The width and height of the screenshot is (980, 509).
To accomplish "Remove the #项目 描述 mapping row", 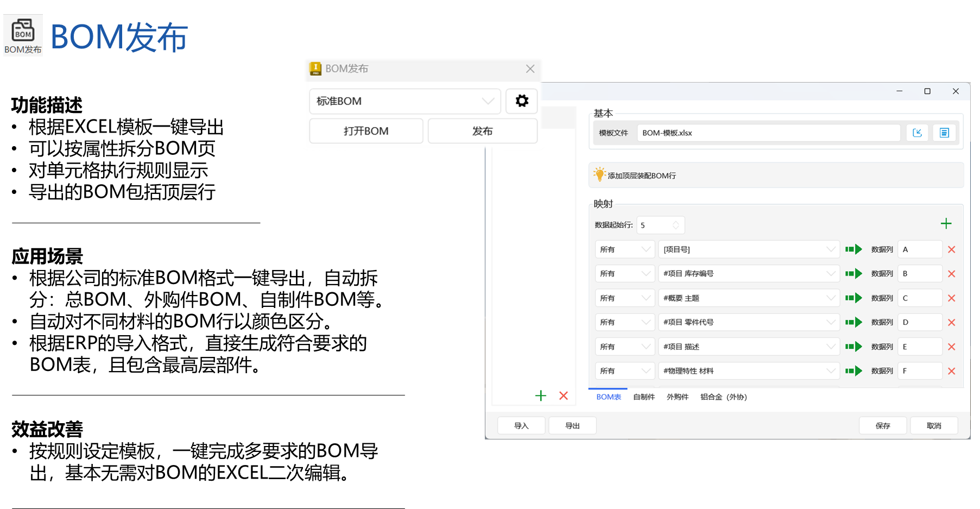I will pos(951,347).
